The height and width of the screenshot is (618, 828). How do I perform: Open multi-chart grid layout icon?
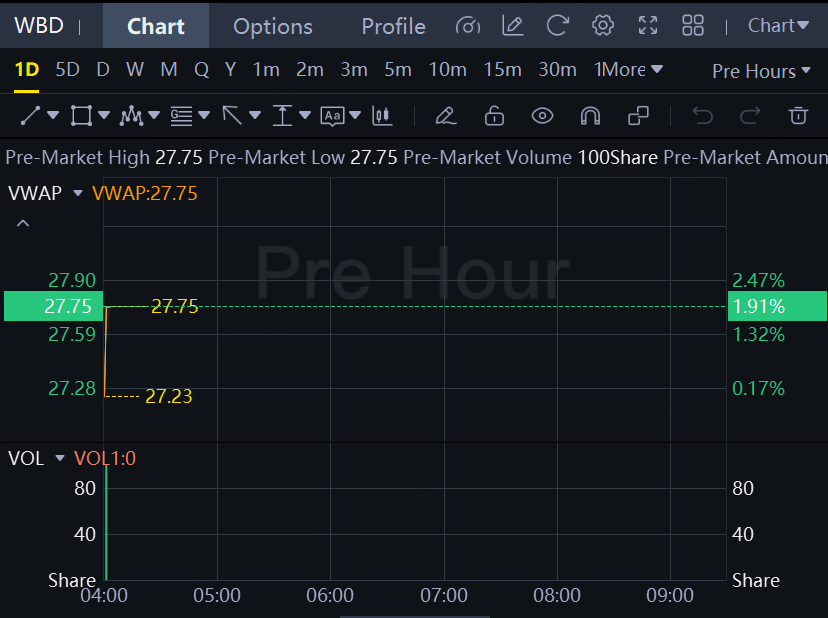693,25
